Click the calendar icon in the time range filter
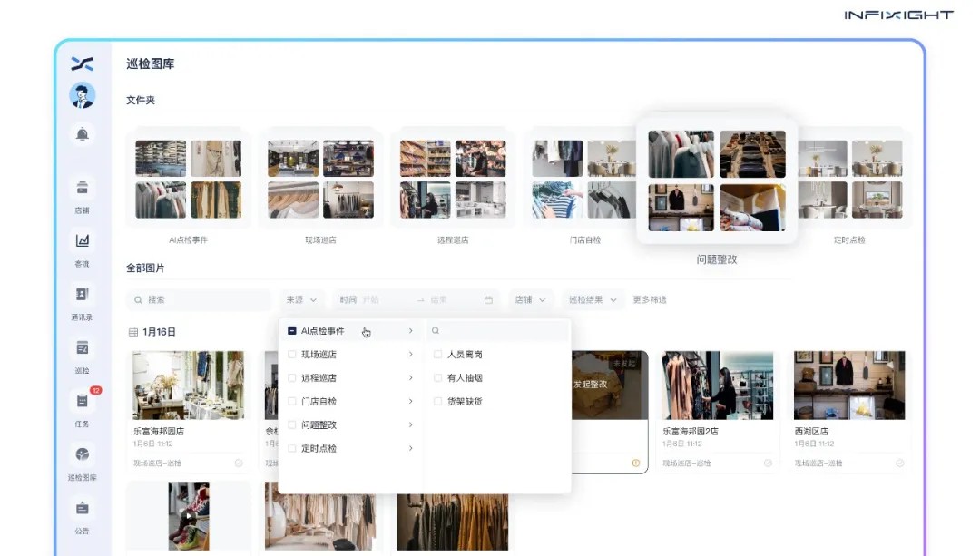 coord(488,300)
